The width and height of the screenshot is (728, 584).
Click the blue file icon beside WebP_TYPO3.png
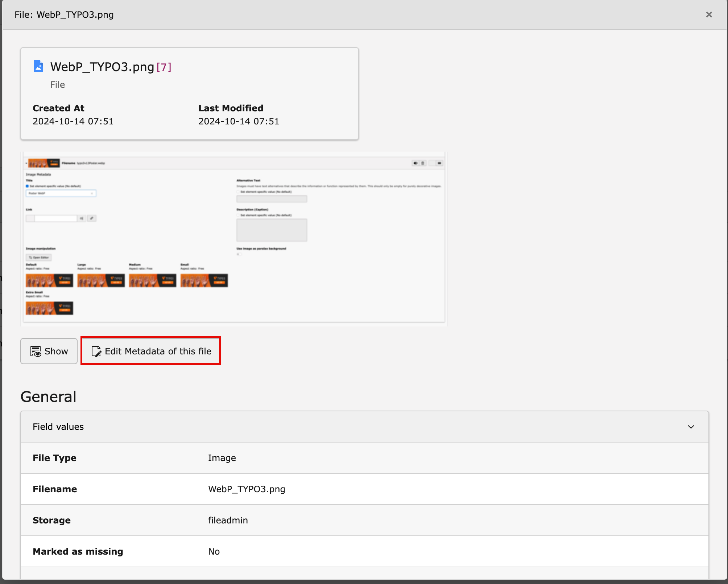[x=38, y=66]
